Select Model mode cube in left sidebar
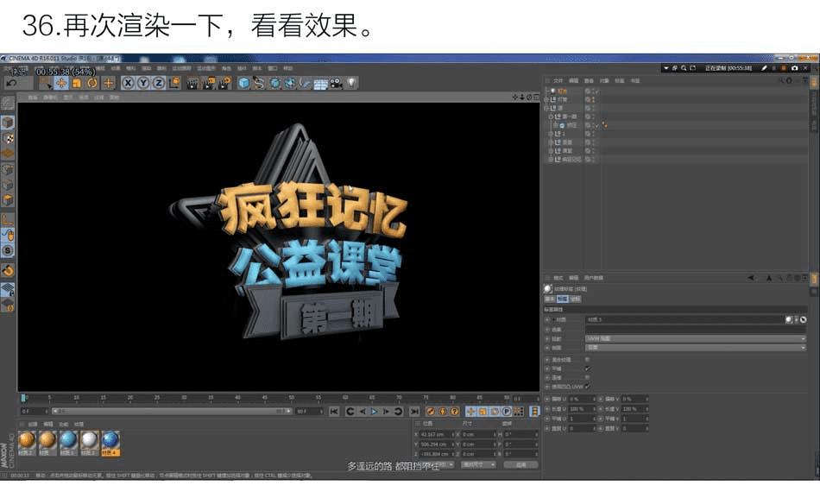The width and height of the screenshot is (820, 504). pos(8,123)
